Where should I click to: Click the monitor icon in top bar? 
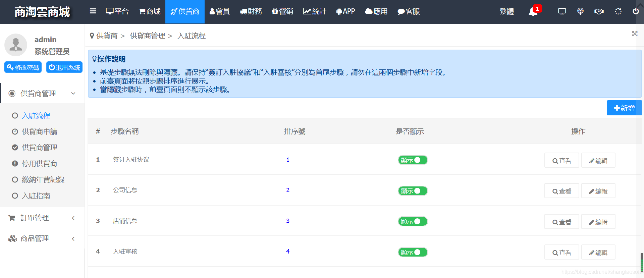tap(562, 11)
